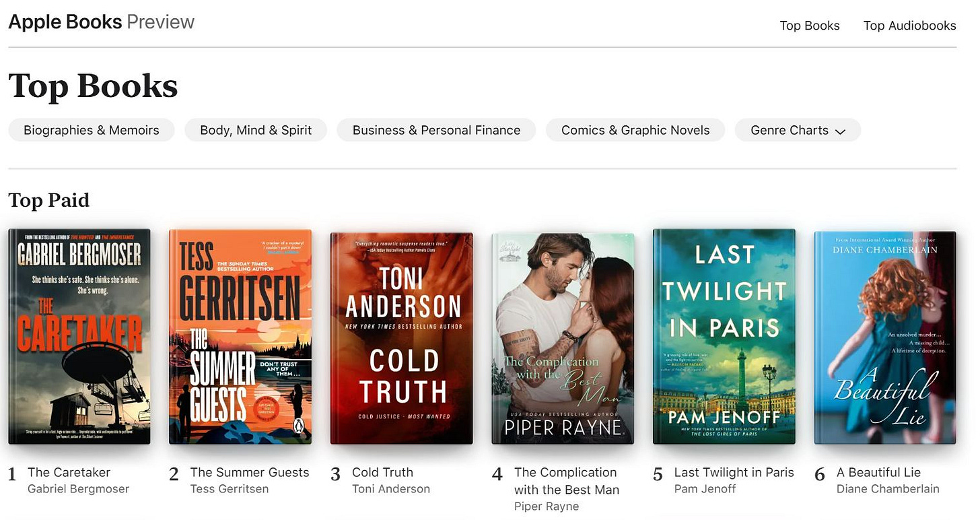
Task: Select Comics & Graphic Novels category
Action: point(635,130)
